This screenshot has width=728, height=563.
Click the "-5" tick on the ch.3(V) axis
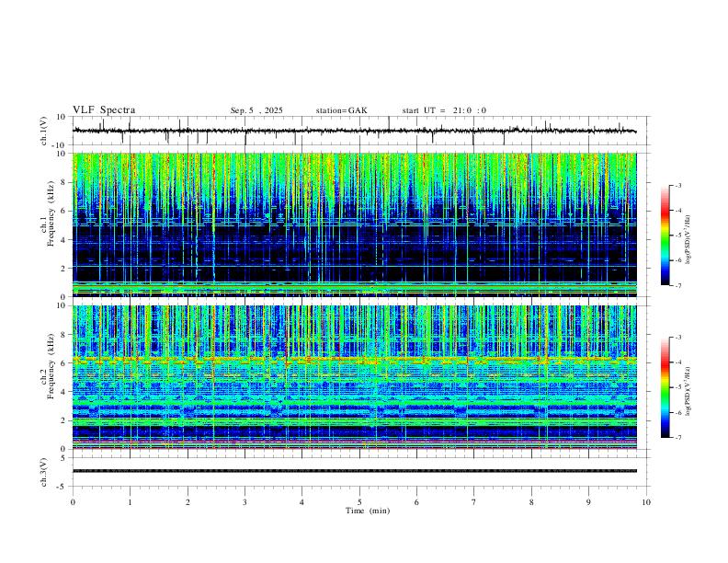63,487
